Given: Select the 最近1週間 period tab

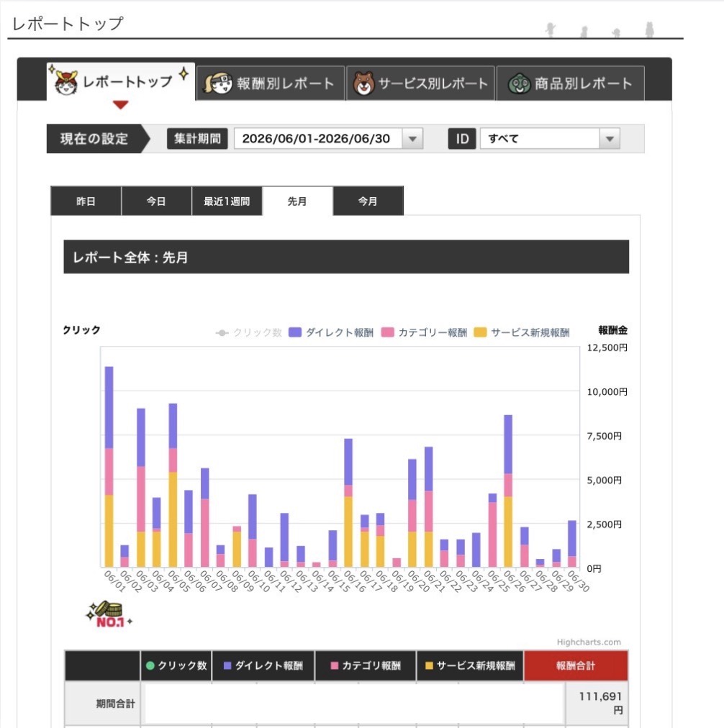Looking at the screenshot, I should pyautogui.click(x=227, y=201).
